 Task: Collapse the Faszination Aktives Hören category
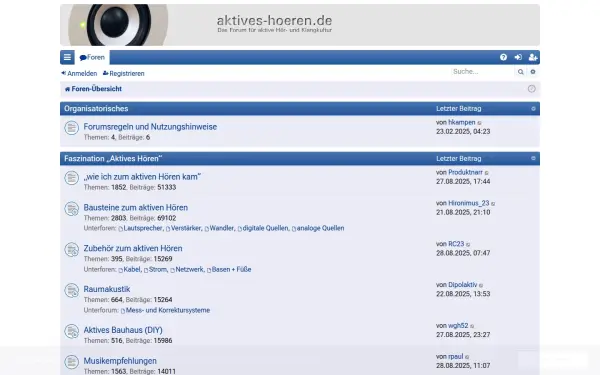click(533, 158)
